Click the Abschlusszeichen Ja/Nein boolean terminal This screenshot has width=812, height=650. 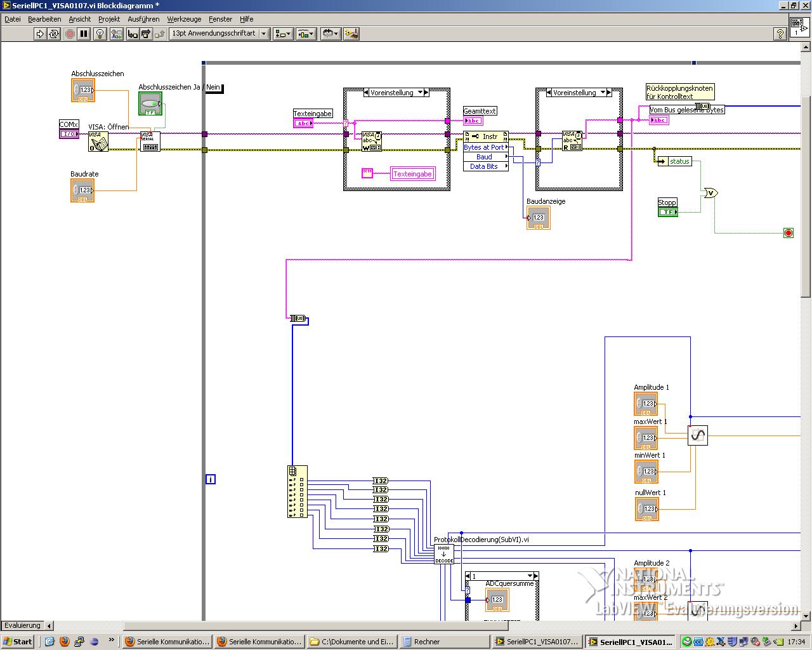150,104
